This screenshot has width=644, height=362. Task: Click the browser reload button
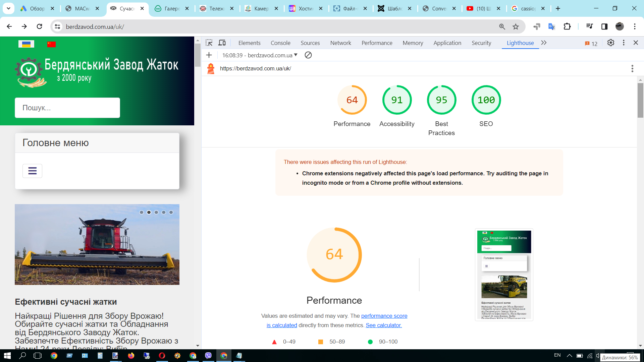39,26
